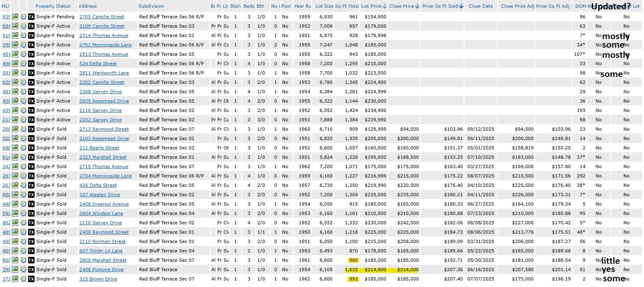
Task: Click history clock icon for 2110 Garvey Drive
Action: [23, 223]
